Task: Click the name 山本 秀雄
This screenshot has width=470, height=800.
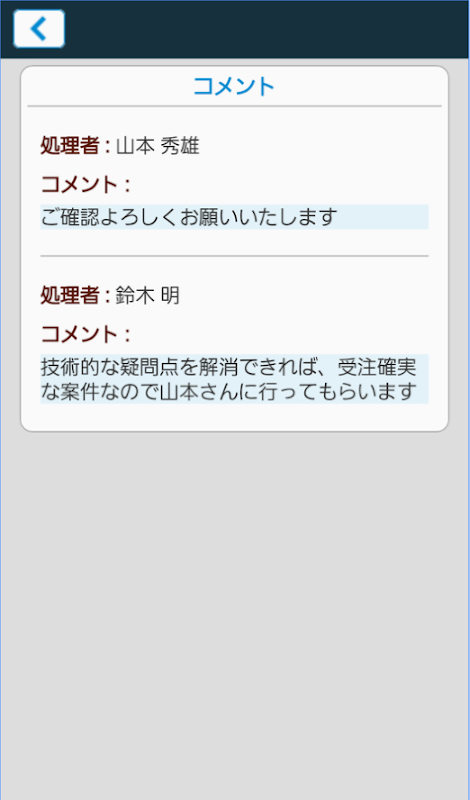Action: click(157, 146)
